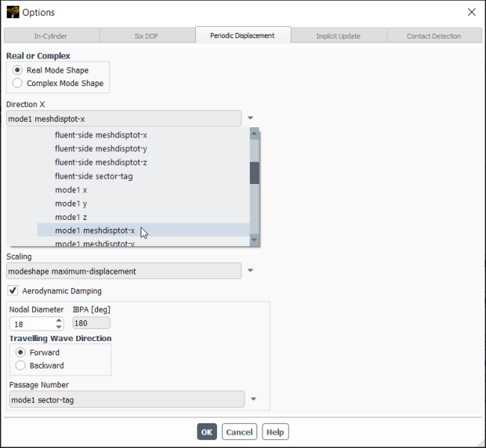The image size is (486, 448).
Task: Pick mode1 y list entry
Action: point(71,203)
